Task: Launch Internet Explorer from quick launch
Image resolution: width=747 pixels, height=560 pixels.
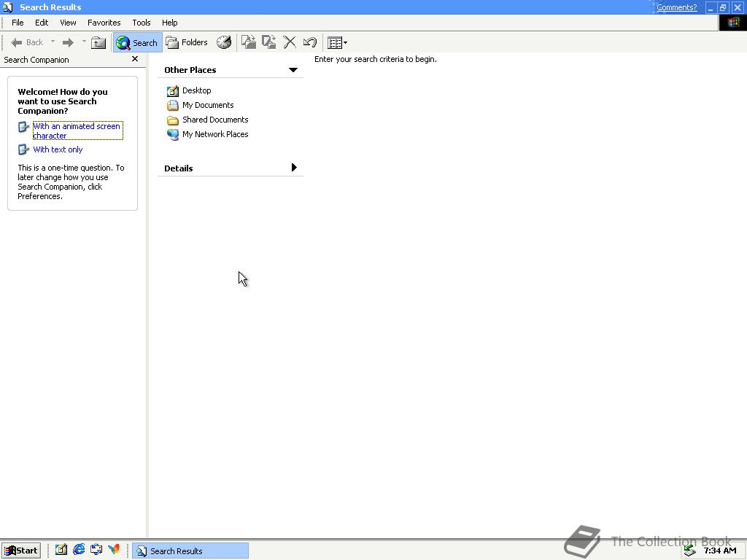Action: (x=79, y=550)
